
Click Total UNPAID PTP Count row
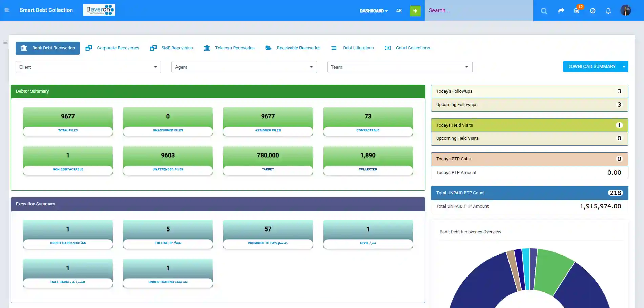pos(529,193)
